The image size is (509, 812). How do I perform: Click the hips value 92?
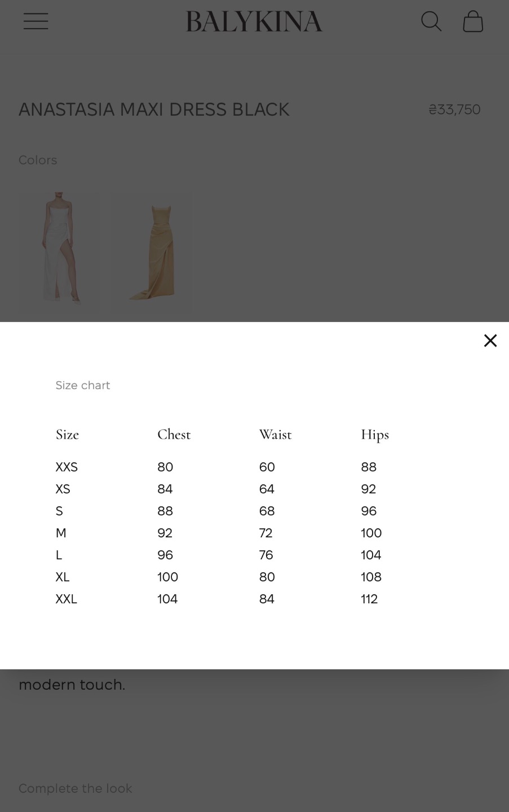click(x=368, y=489)
